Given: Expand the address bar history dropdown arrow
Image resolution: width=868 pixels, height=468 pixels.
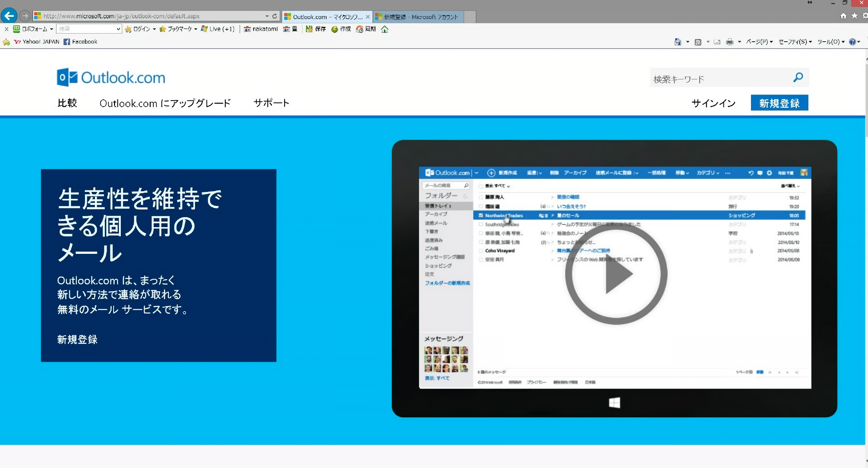Looking at the screenshot, I should [x=267, y=16].
